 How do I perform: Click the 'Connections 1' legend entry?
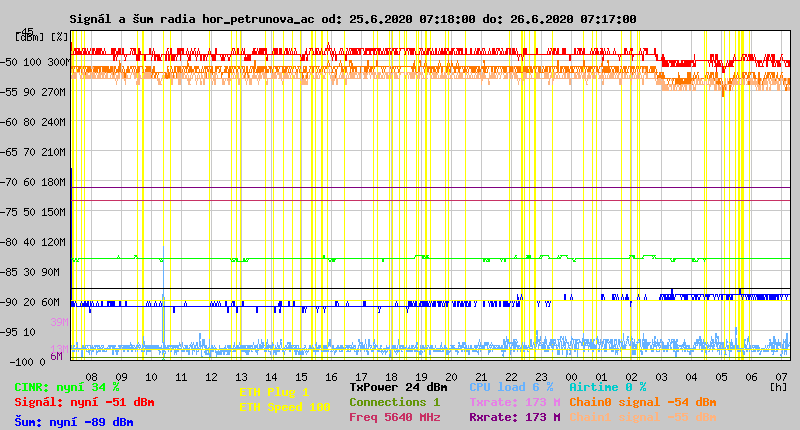pos(394,402)
